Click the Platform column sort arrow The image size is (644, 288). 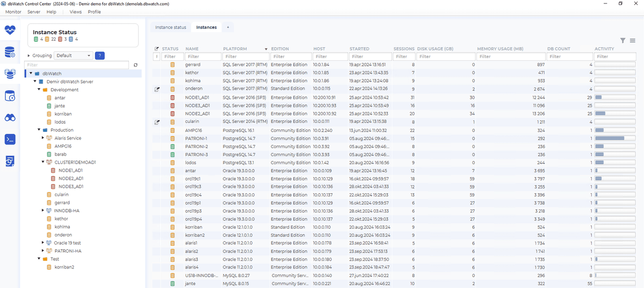[266, 49]
